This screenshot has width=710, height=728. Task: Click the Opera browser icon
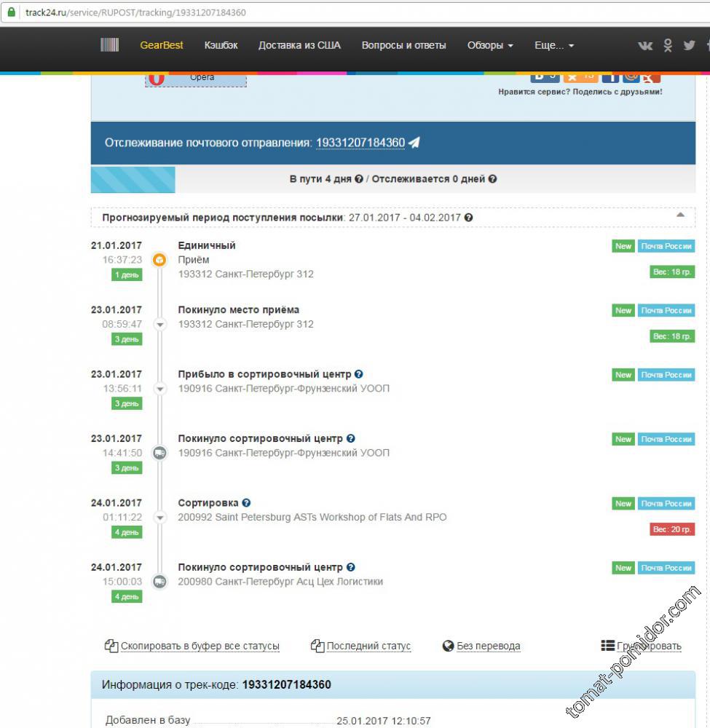tap(157, 79)
